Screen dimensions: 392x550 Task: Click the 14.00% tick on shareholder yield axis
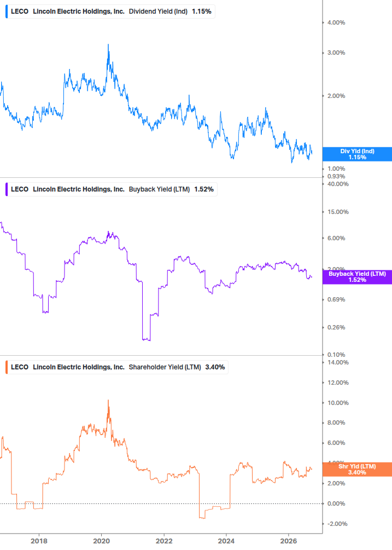click(x=338, y=362)
